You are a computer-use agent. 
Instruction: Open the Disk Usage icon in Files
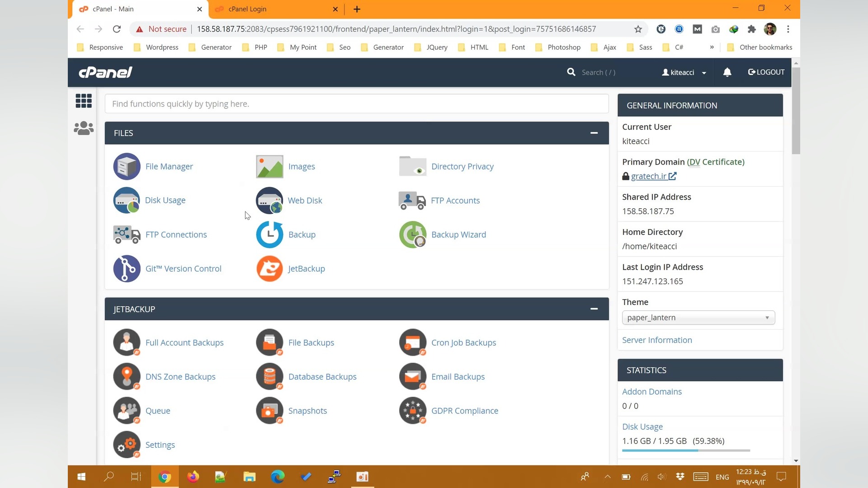pos(127,200)
